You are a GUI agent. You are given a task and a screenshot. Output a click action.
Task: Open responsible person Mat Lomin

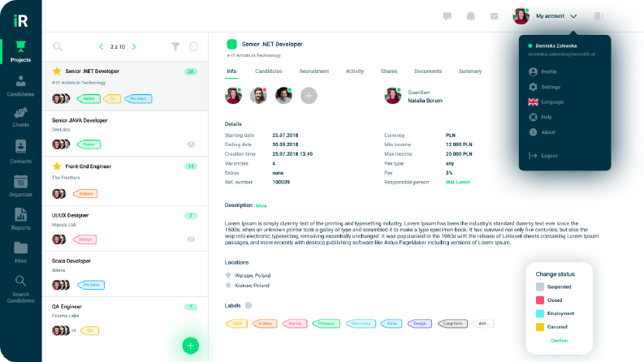pyautogui.click(x=458, y=183)
